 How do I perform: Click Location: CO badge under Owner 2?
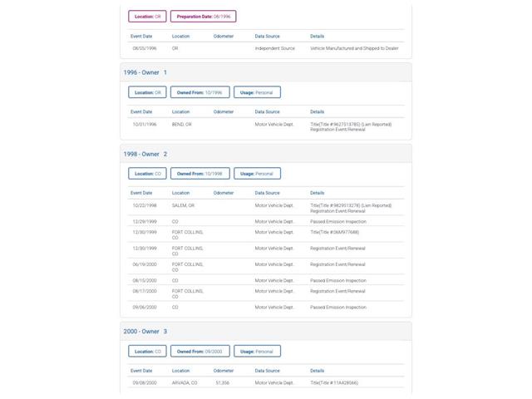(147, 174)
